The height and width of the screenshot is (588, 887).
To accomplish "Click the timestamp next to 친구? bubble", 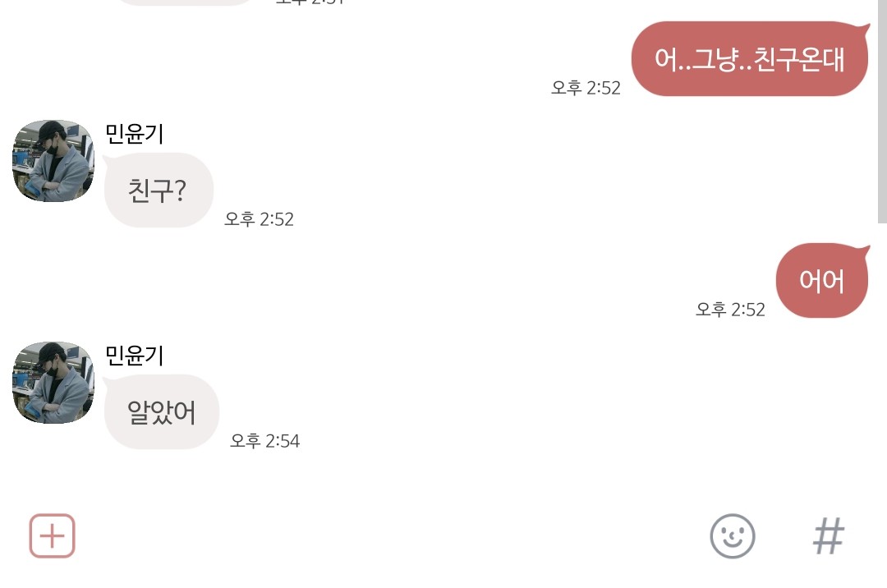I will pos(259,219).
